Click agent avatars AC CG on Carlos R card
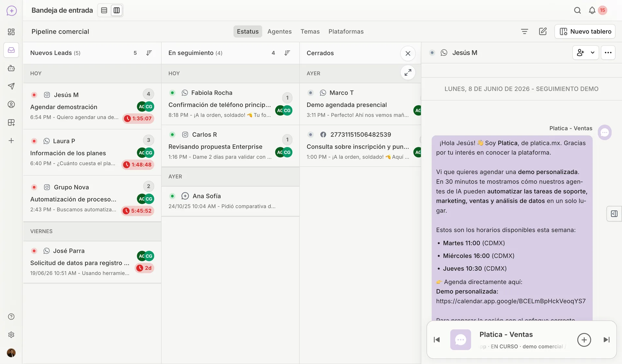 click(284, 152)
